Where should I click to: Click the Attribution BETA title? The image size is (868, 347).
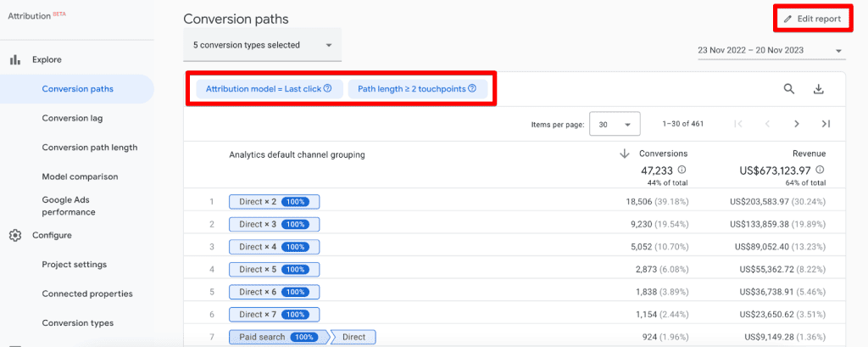tap(37, 17)
